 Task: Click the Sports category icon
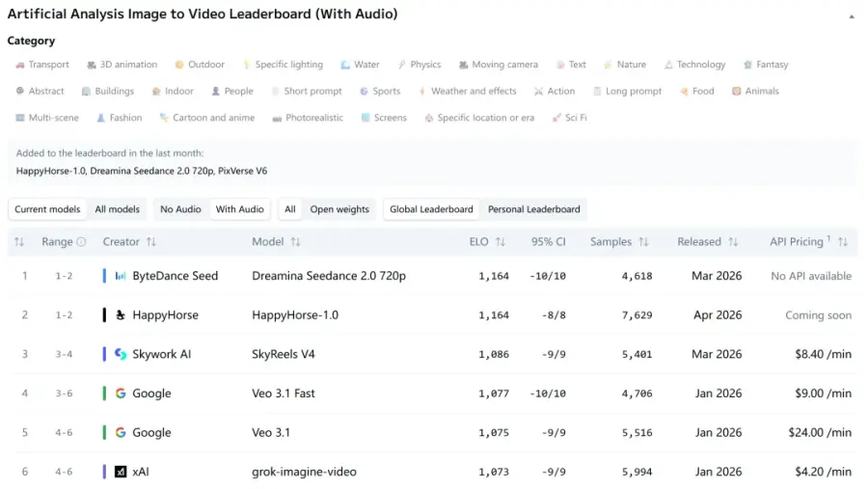364,92
